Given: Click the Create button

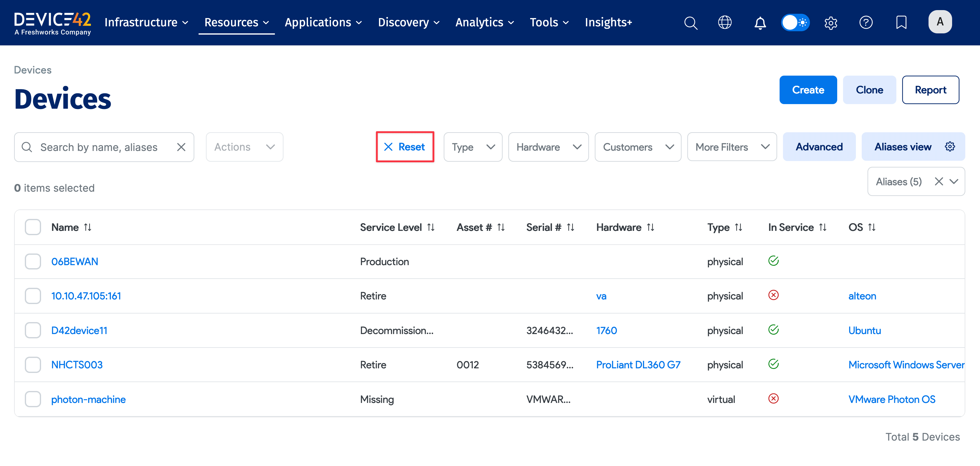Looking at the screenshot, I should (x=808, y=90).
